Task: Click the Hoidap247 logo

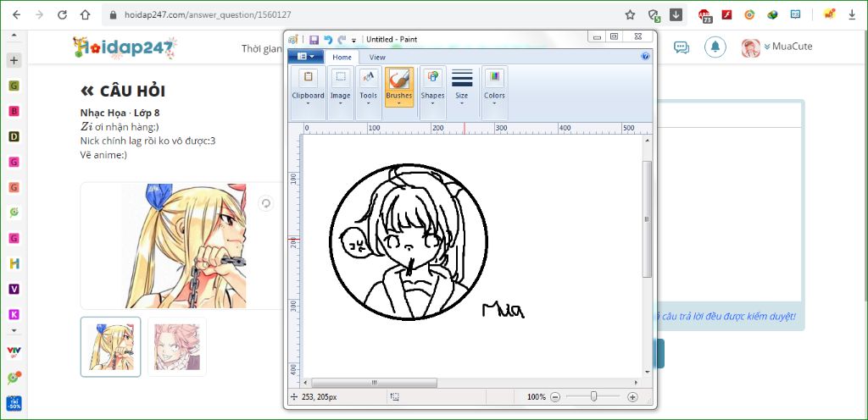Action: [125, 48]
